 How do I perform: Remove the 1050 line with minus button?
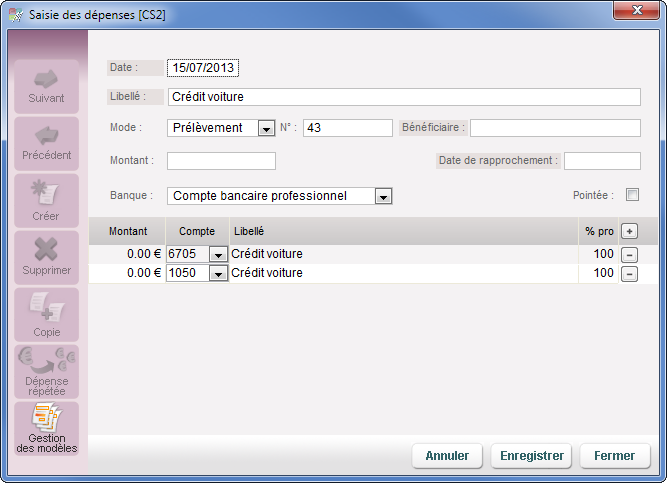coord(629,273)
